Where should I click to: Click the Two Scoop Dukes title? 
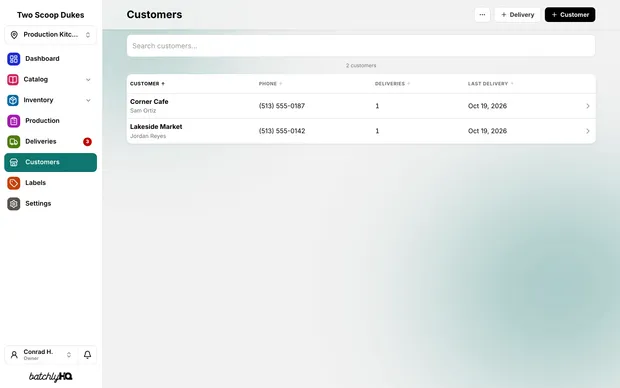pos(51,15)
